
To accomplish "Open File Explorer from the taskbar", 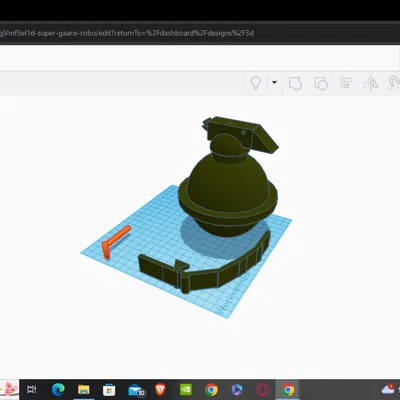I will (84, 389).
